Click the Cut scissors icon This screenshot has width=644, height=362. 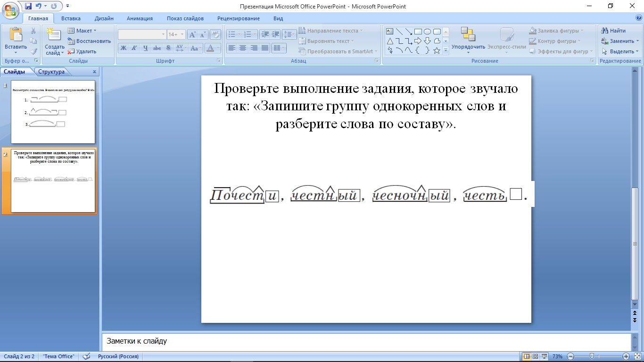[33, 31]
